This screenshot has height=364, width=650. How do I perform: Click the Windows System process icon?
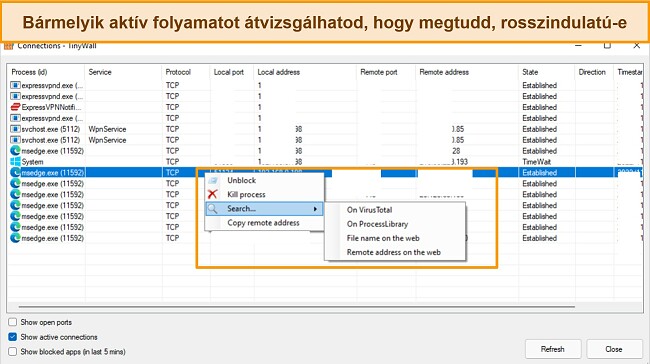click(15, 162)
